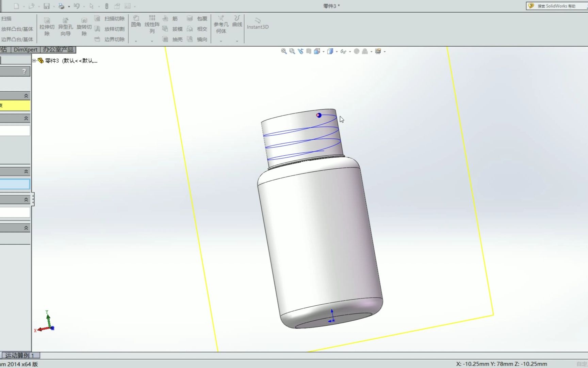Image resolution: width=588 pixels, height=368 pixels.
Task: Open Display Style dropdown arrow
Action: click(x=337, y=51)
